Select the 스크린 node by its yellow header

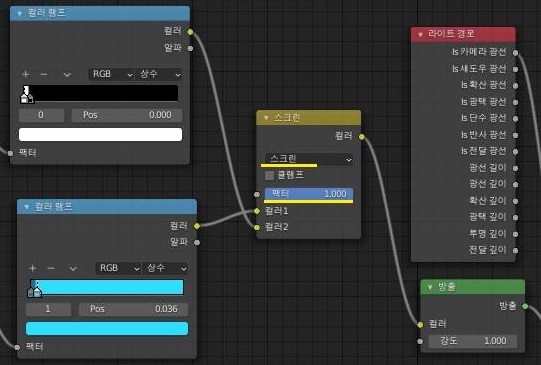(309, 118)
